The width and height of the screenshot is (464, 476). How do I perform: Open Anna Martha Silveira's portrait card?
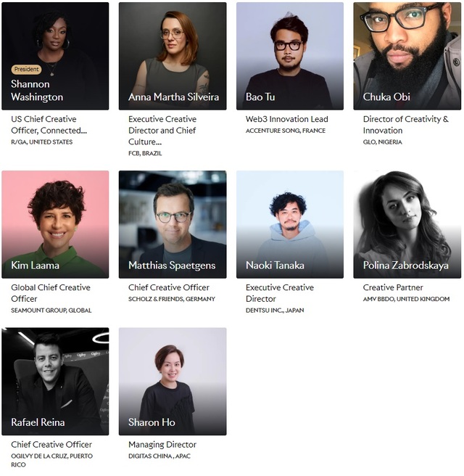(x=173, y=56)
